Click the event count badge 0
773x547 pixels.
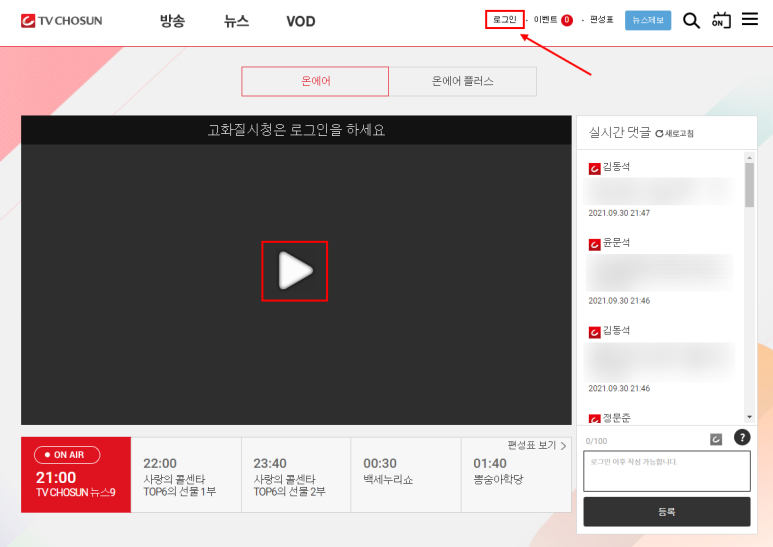[x=567, y=20]
